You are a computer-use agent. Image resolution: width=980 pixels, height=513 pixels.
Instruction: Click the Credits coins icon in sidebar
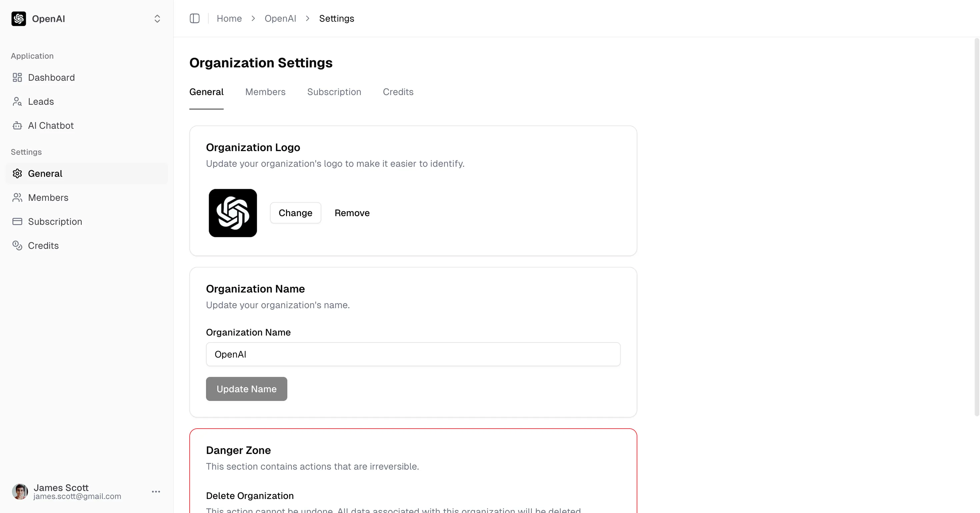(17, 245)
